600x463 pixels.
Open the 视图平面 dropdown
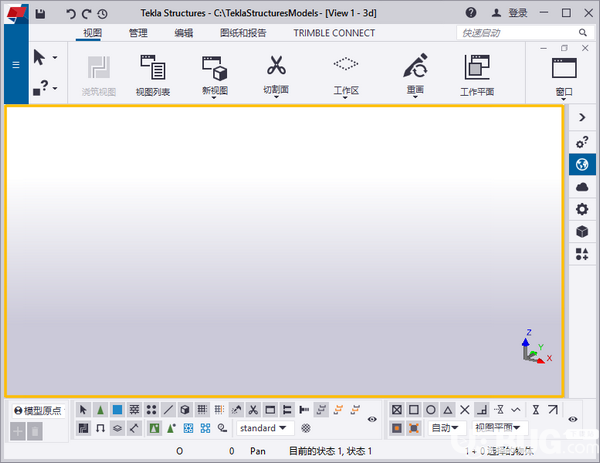click(500, 428)
